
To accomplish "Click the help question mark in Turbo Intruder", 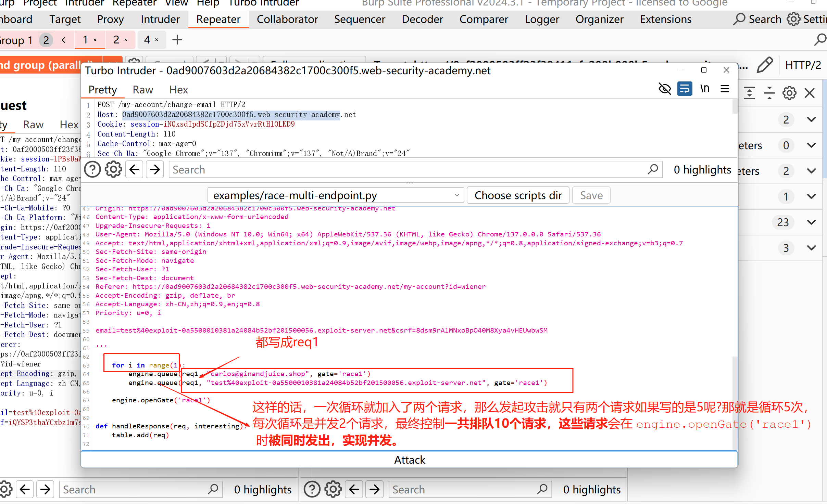I will tap(92, 170).
